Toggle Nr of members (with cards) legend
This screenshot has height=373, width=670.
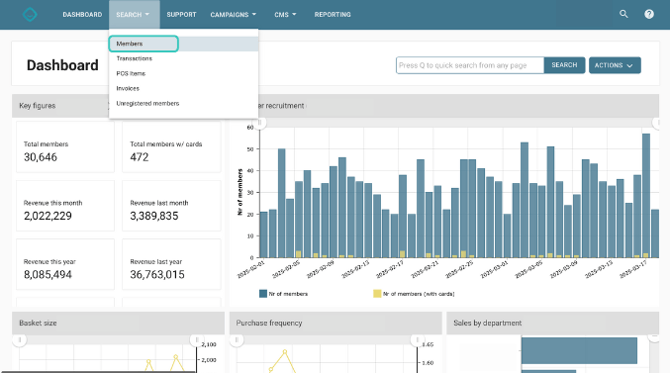point(414,294)
